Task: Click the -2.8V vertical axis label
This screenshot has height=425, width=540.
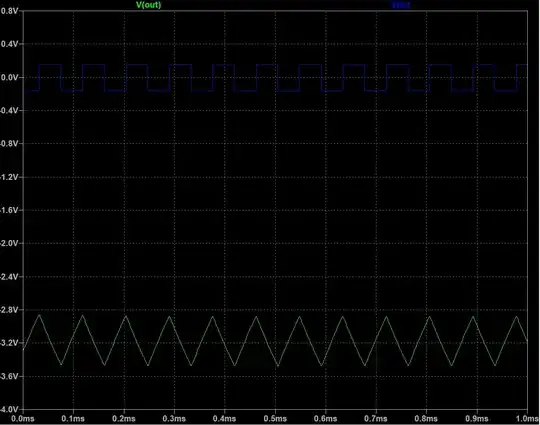Action: tap(9, 310)
